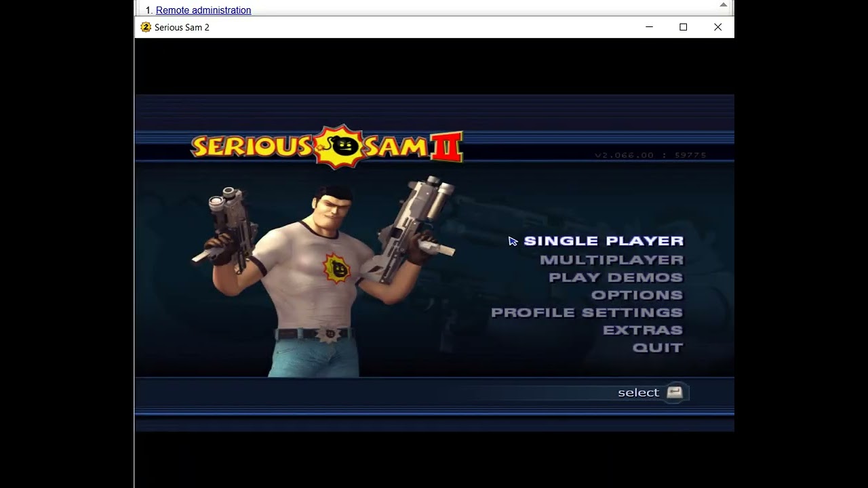The image size is (868, 488).
Task: Click the Serious Sam 2 title bar icon
Action: click(x=145, y=27)
